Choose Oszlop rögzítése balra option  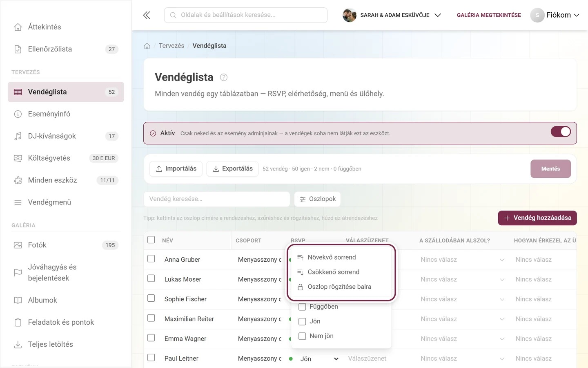point(341,287)
